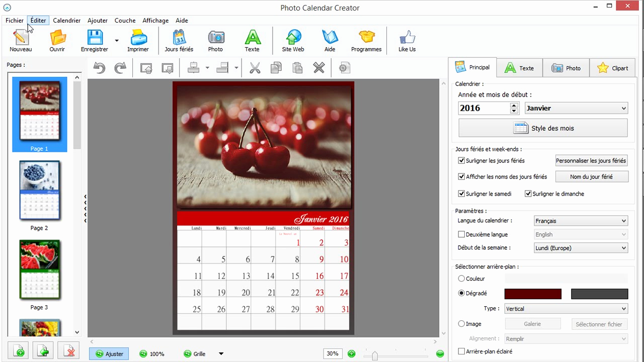
Task: Open the object settings gear icon
Action: [x=344, y=68]
